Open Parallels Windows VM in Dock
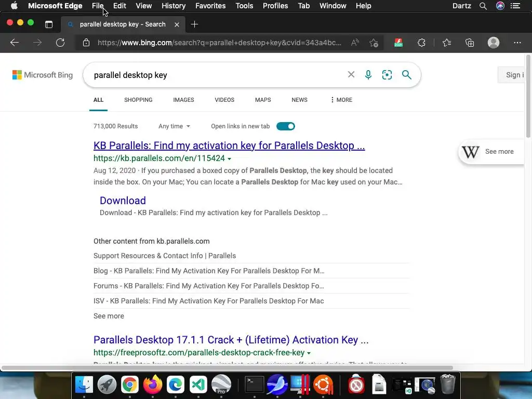Viewport: 532px width, 399px height. (x=300, y=384)
